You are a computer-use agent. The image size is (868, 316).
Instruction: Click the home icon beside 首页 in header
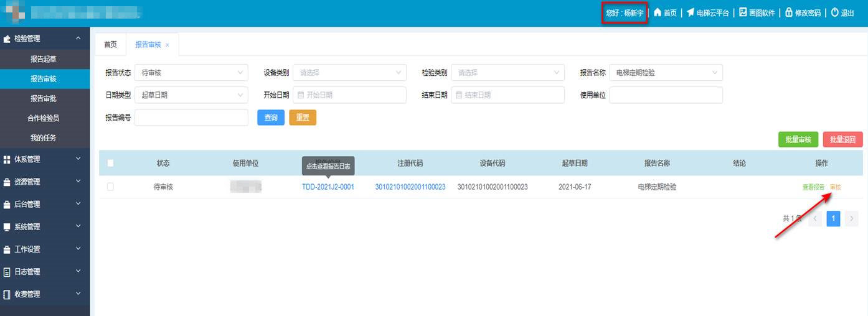657,12
